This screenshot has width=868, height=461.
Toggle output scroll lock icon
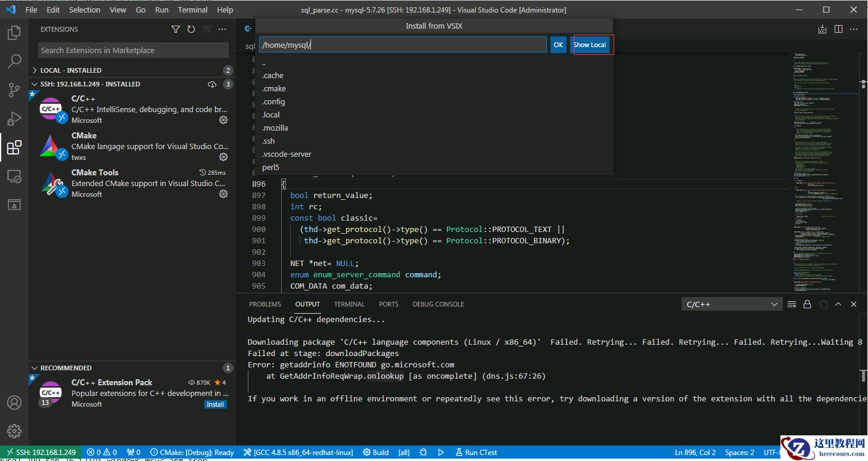pos(807,304)
